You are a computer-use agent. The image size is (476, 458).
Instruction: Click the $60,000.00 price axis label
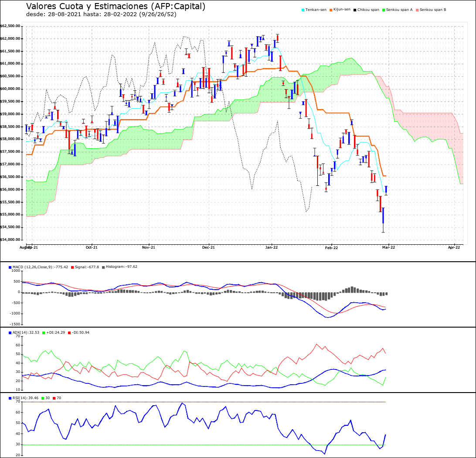point(10,89)
